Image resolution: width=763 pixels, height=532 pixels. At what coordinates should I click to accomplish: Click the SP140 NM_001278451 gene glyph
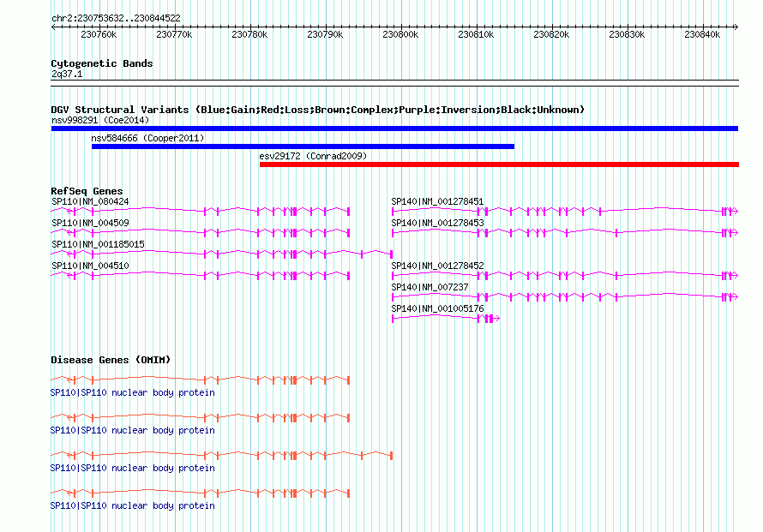click(565, 211)
